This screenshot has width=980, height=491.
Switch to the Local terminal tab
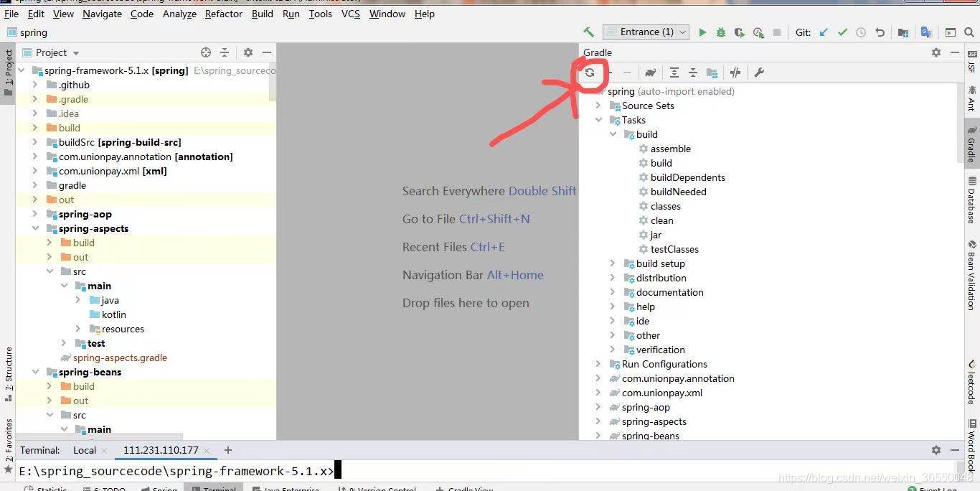click(85, 450)
